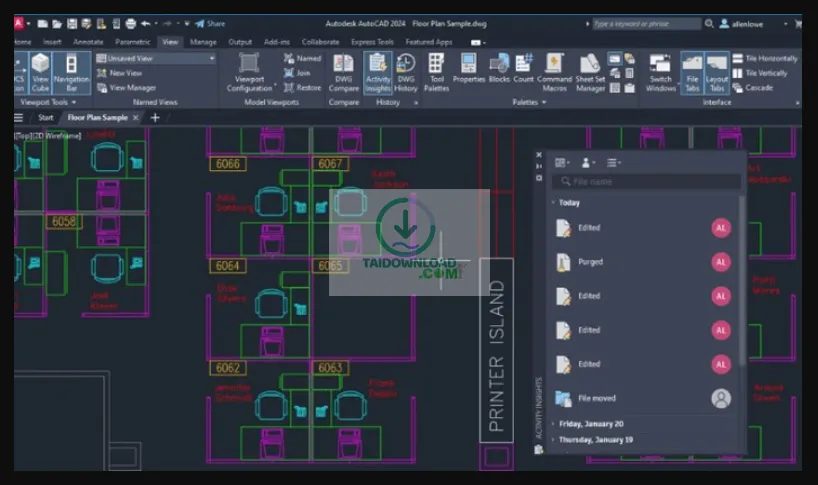
Task: Open the user filter dropdown in Activity Insights
Action: (588, 163)
